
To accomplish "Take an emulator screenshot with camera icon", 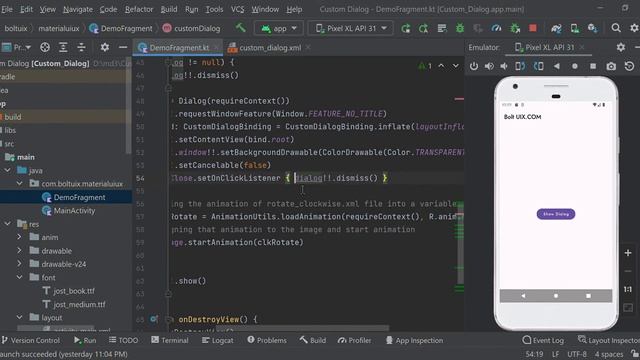I will pos(611,66).
